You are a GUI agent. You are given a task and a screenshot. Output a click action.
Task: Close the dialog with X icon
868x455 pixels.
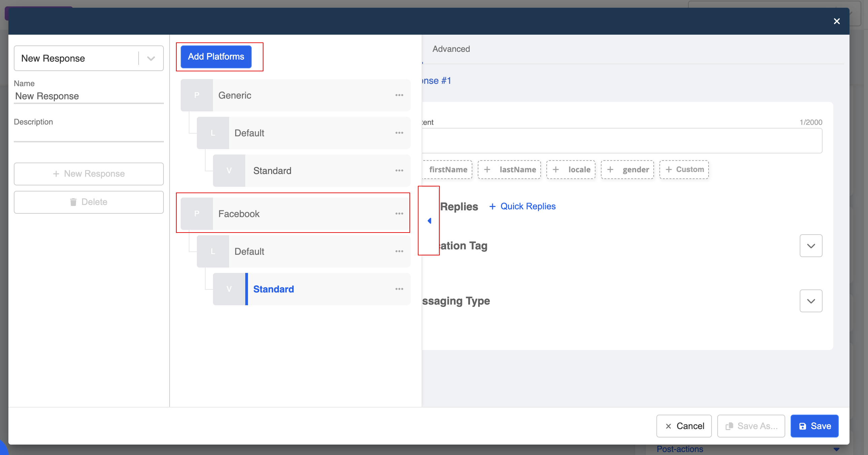[836, 21]
